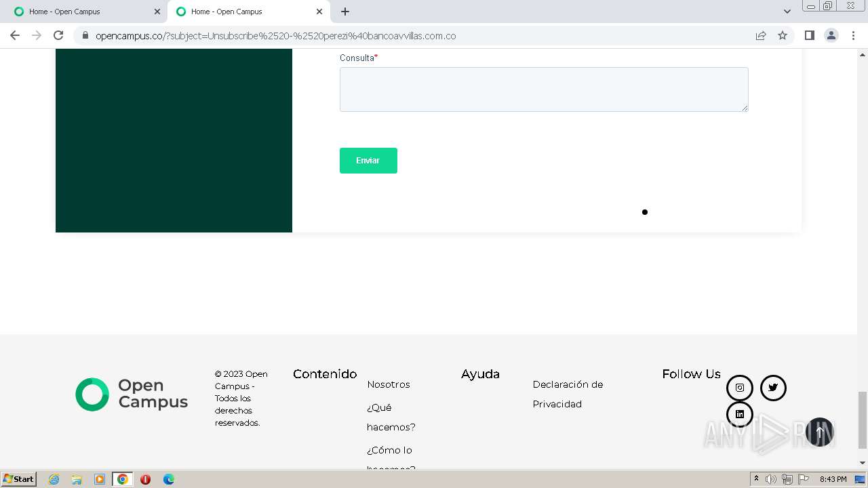Focus the Consulta text area
The height and width of the screenshot is (488, 868).
544,89
